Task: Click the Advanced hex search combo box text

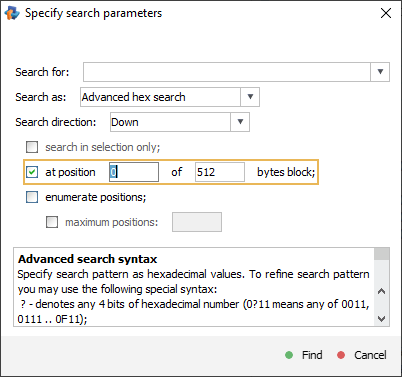Action: pyautogui.click(x=160, y=97)
